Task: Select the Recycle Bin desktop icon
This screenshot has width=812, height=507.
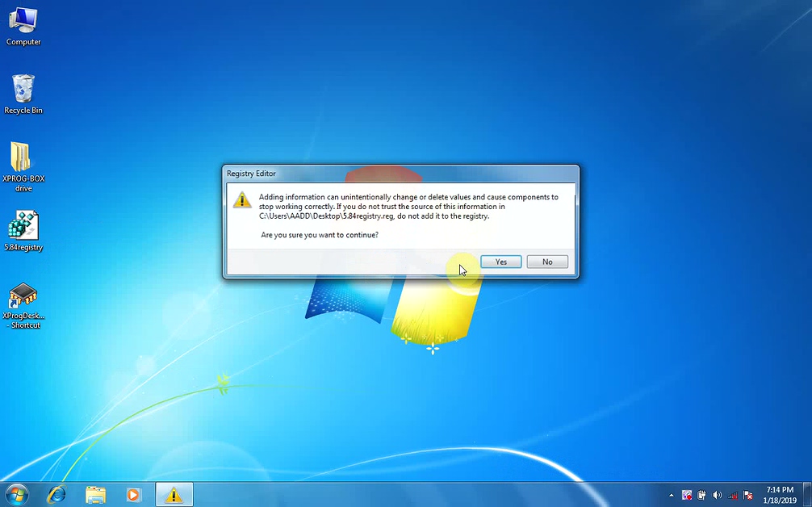Action: (23, 94)
